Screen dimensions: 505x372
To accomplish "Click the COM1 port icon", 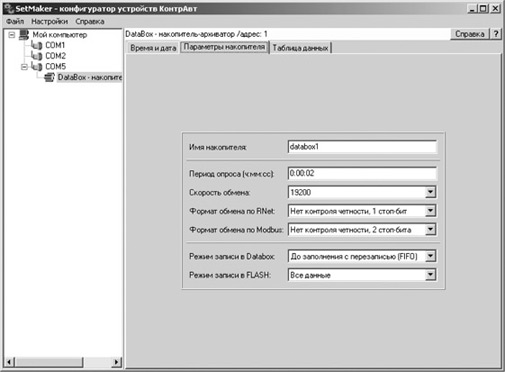I will pyautogui.click(x=37, y=45).
